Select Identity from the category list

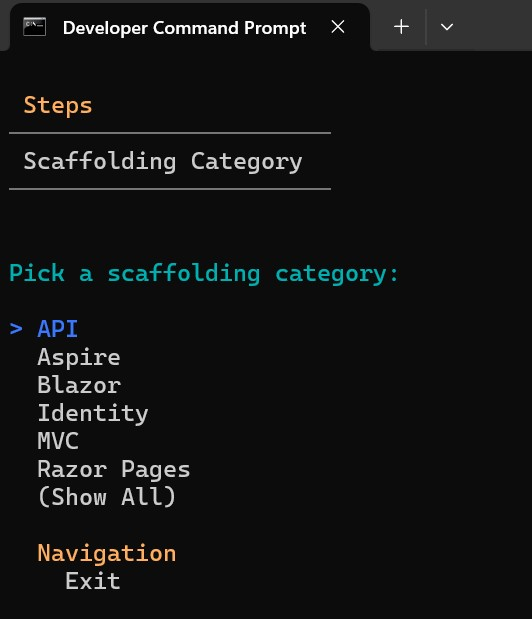[x=93, y=413]
